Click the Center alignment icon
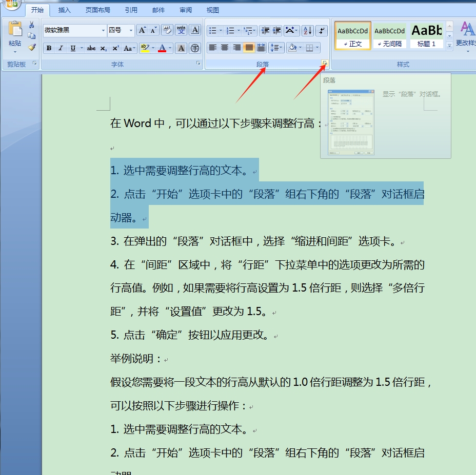Viewport: 476px width, 475px height. coord(225,48)
